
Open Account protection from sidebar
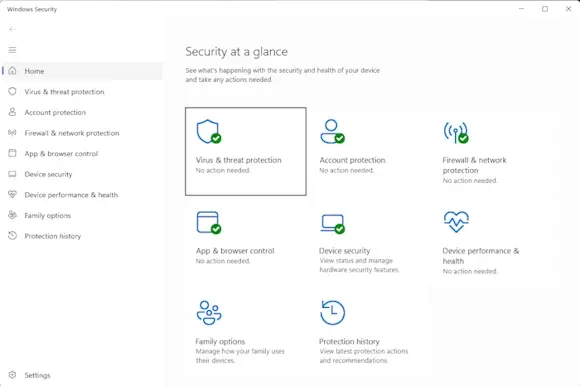click(82, 112)
